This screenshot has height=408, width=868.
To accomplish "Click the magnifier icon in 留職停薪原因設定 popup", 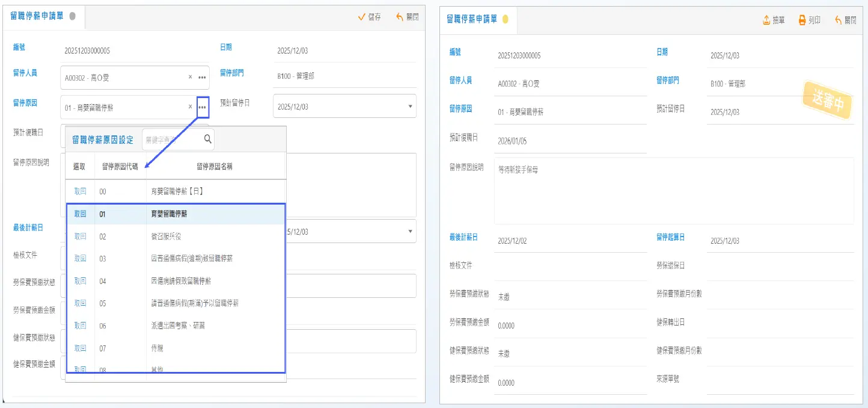I will (x=208, y=139).
